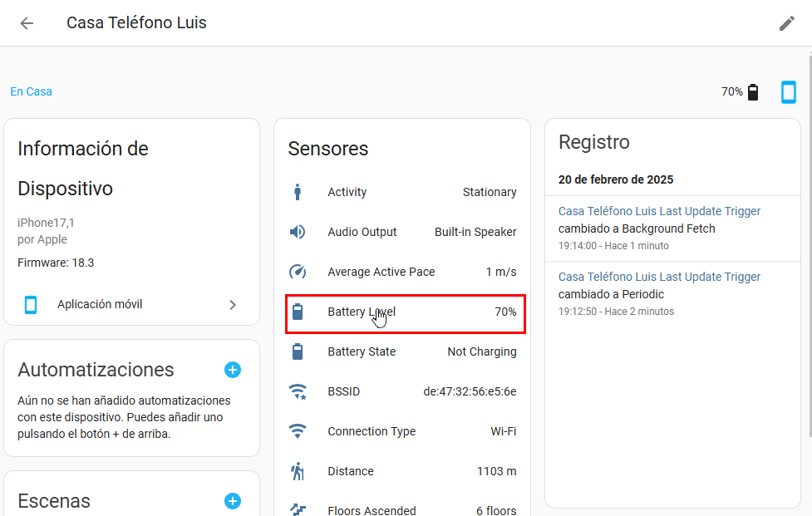This screenshot has height=516, width=812.
Task: Open the Battery State sensor
Action: (405, 351)
